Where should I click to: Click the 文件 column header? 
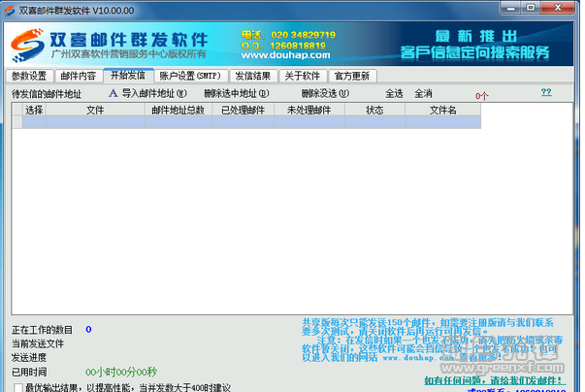click(x=95, y=110)
